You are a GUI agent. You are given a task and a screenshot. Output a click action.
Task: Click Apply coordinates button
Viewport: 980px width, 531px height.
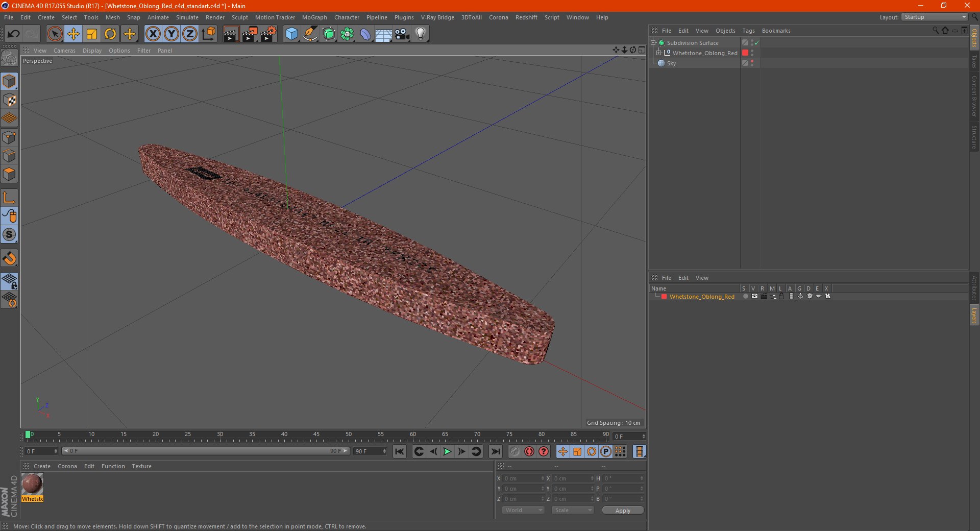coord(623,510)
